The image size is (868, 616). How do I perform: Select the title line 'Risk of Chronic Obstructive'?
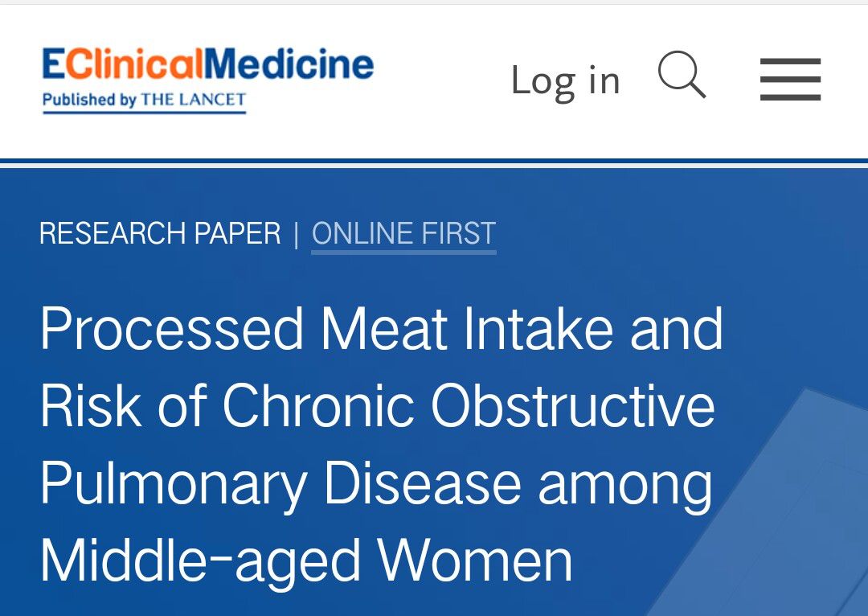(x=377, y=406)
